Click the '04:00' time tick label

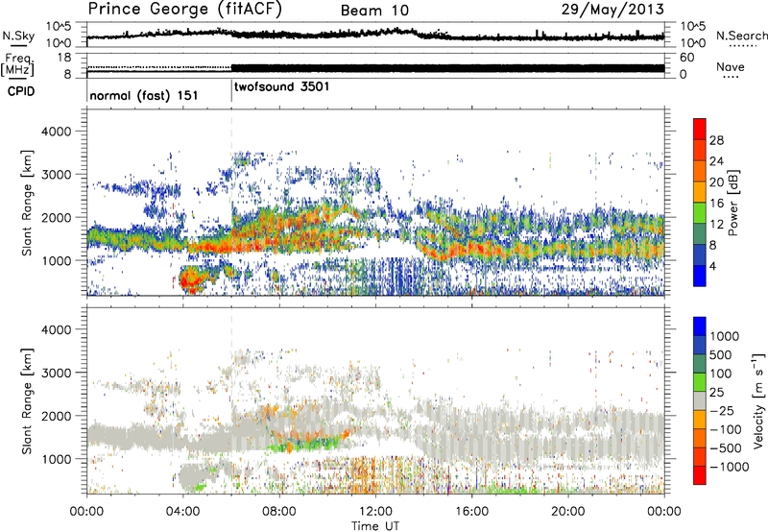(182, 512)
